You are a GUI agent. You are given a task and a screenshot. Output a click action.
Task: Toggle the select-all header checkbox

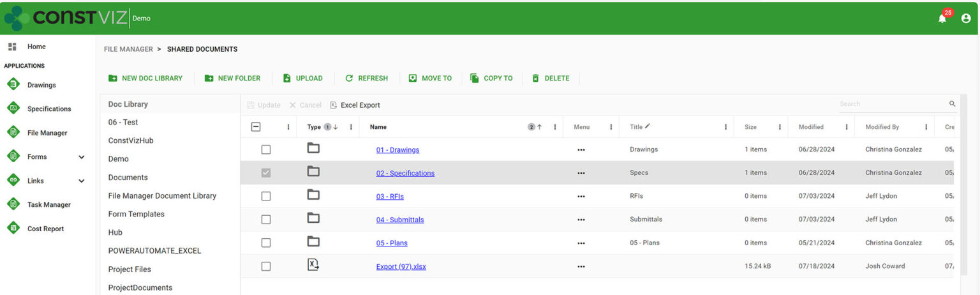pos(256,127)
